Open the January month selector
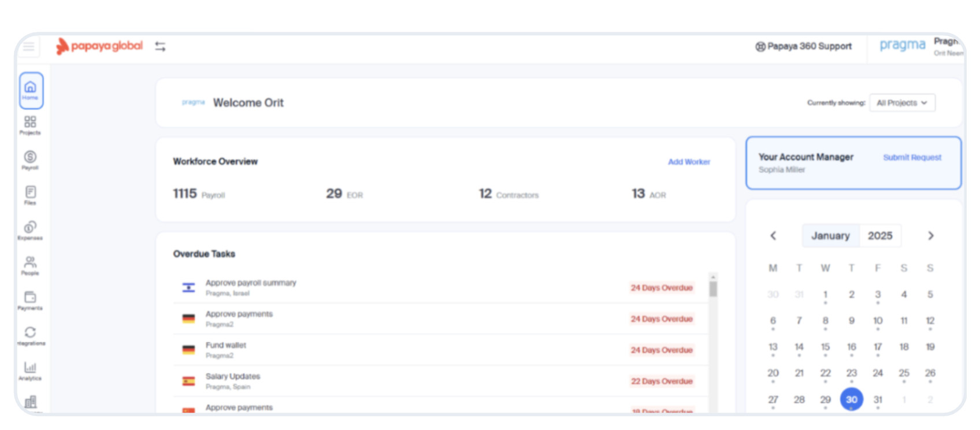Image resolution: width=980 pixels, height=430 pixels. pos(830,236)
